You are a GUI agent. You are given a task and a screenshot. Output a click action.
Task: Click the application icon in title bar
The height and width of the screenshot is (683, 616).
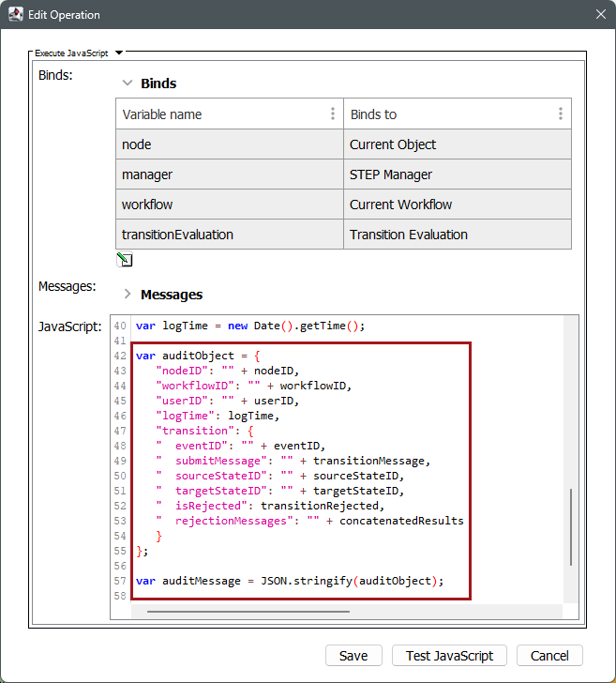15,15
